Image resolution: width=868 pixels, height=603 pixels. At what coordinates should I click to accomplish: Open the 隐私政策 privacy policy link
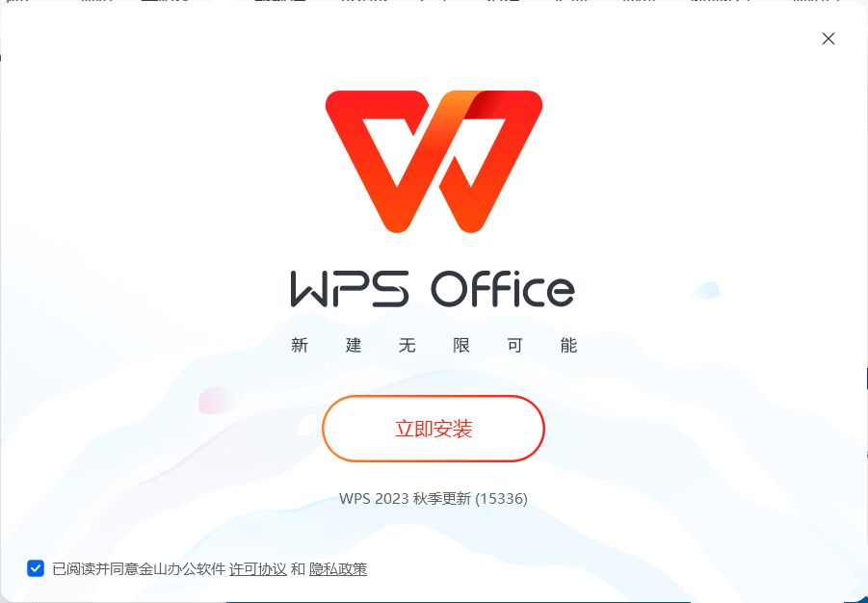coord(338,568)
